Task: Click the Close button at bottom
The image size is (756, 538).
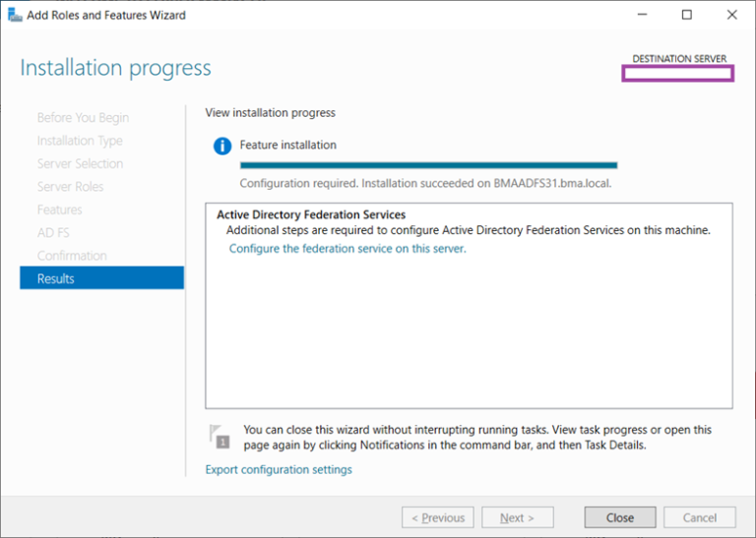Action: click(x=620, y=517)
